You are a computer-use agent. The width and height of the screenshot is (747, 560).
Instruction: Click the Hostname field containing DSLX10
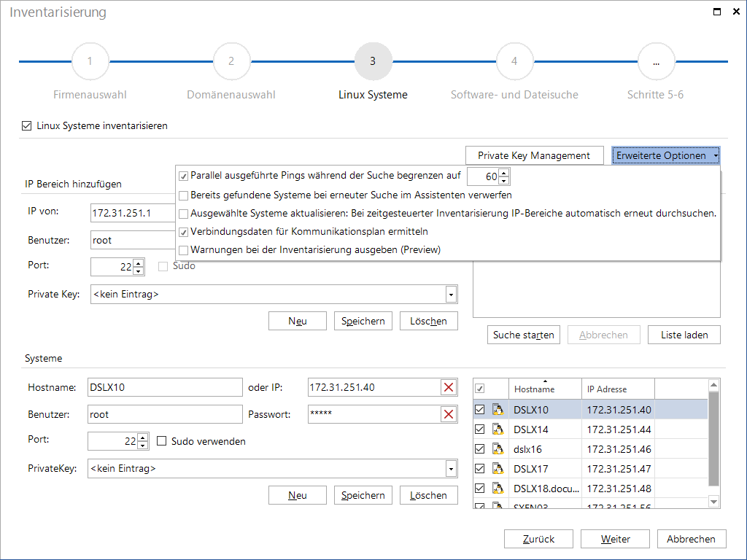165,387
